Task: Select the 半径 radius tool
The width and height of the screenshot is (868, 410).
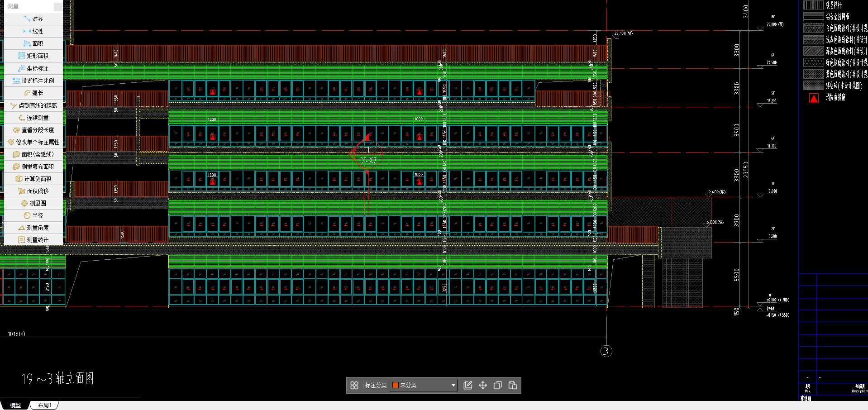Action: tap(33, 215)
